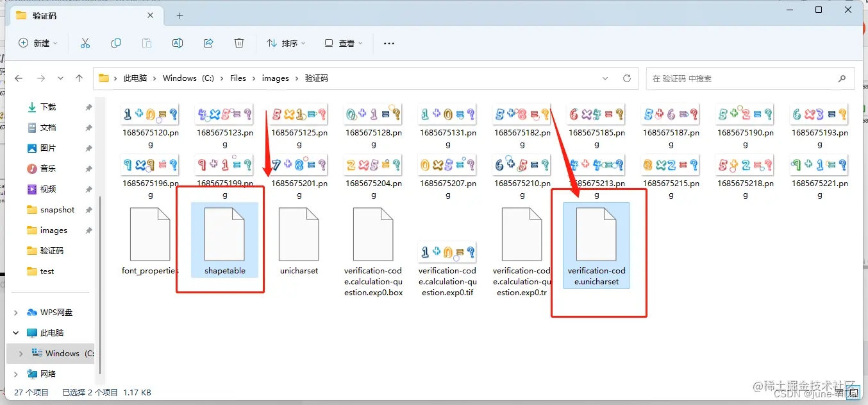
Task: Click 此电脑 in the address path
Action: 135,78
